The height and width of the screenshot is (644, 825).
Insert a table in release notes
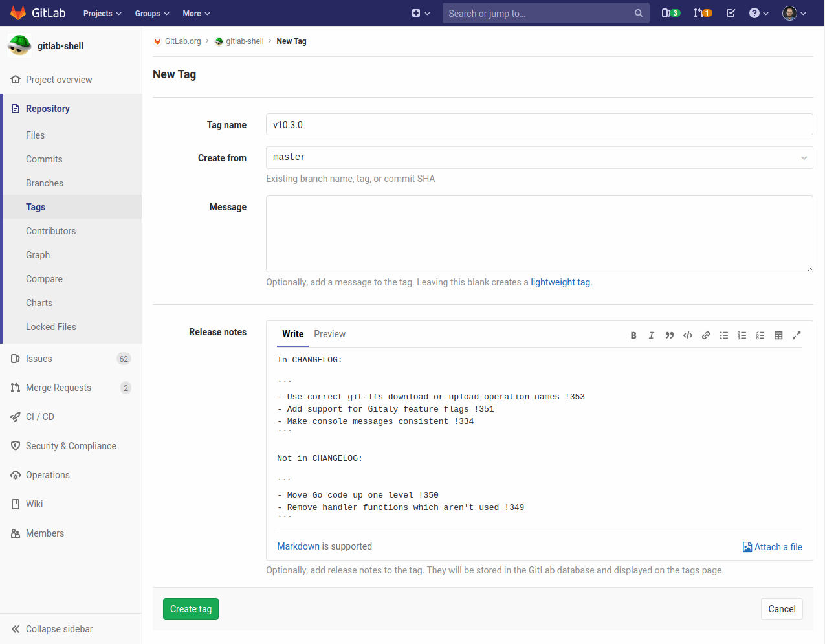(778, 335)
